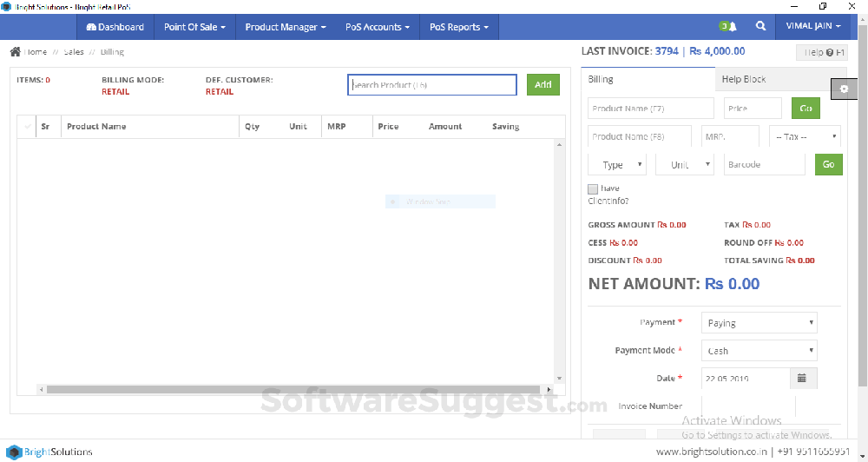Viewport: 868px width, 462px height.
Task: Focus the Search Product field
Action: click(432, 85)
